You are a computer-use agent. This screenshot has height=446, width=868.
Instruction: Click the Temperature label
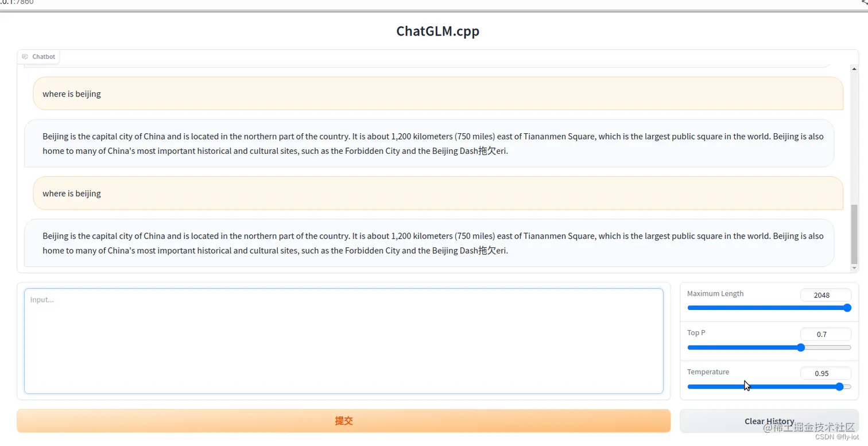click(708, 372)
